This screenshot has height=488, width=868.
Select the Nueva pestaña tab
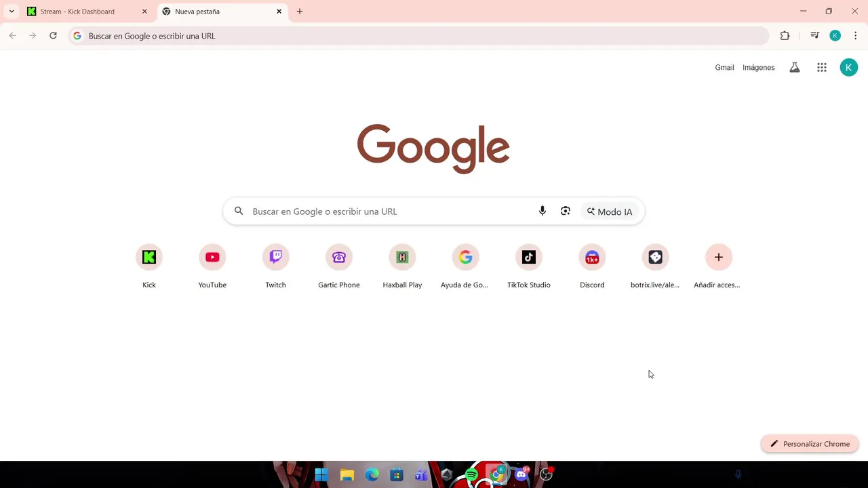(x=222, y=12)
